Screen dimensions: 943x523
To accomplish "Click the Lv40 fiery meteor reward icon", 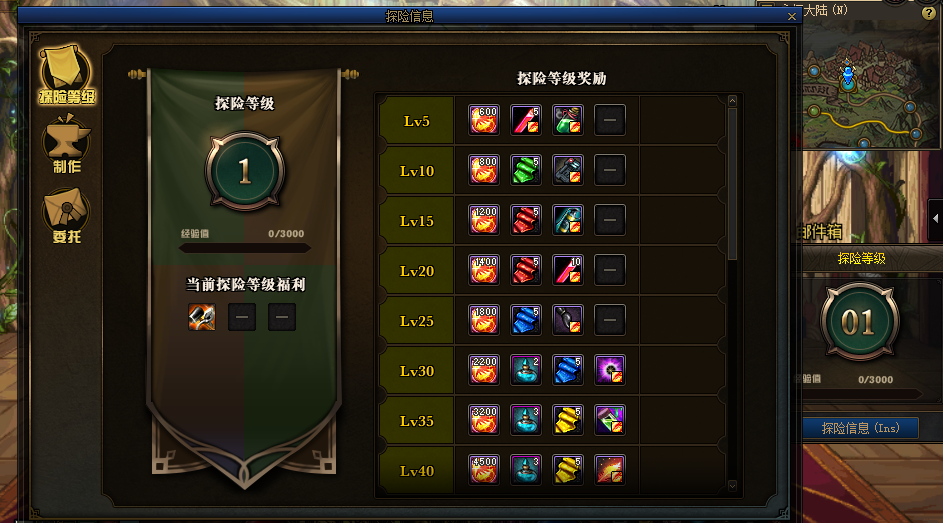I will (609, 469).
